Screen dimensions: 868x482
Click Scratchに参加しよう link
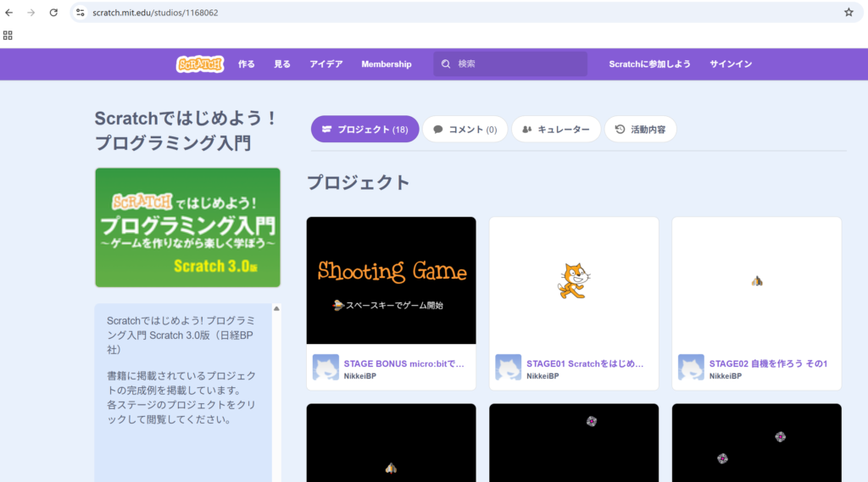(649, 64)
